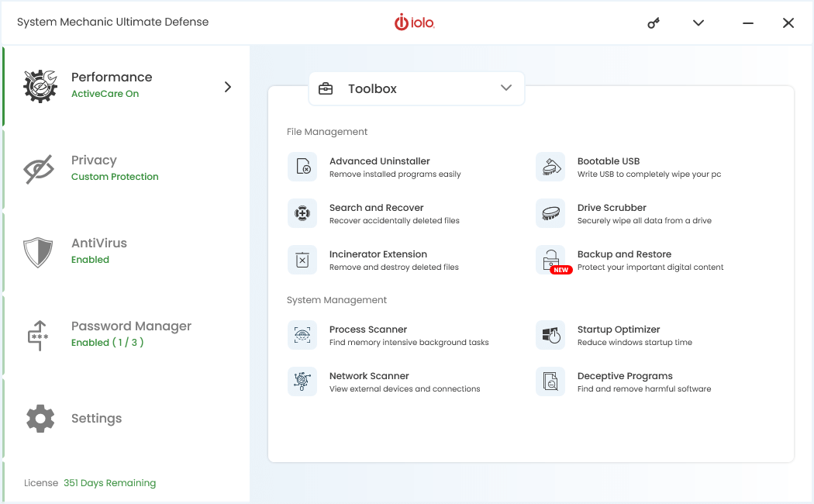Click the iolo logo
Screen dimensions: 814x504
[415, 23]
